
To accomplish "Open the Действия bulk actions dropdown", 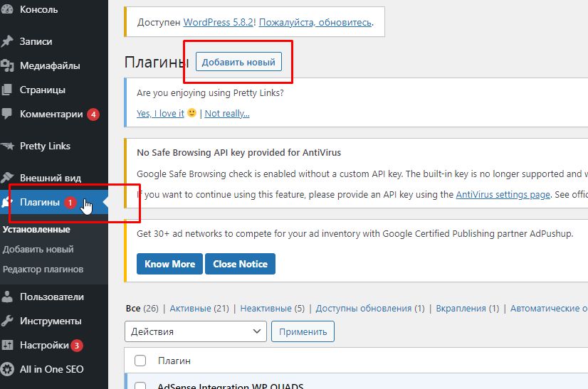I will [196, 331].
